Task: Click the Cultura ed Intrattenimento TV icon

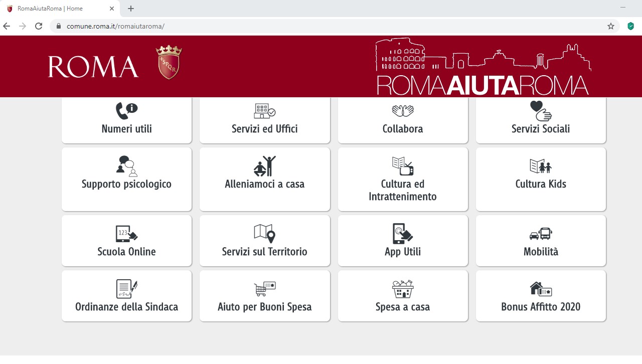Action: click(403, 166)
